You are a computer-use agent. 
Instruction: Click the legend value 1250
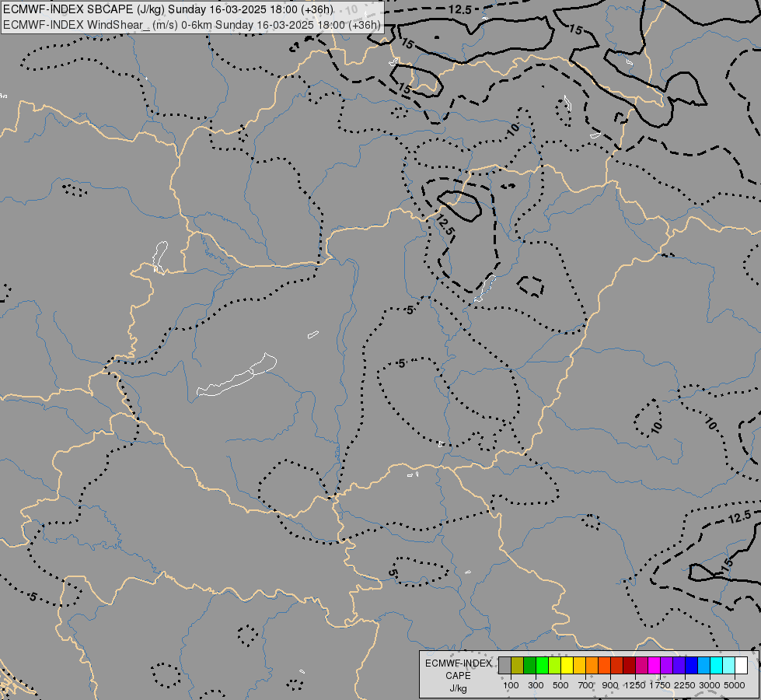(635, 685)
